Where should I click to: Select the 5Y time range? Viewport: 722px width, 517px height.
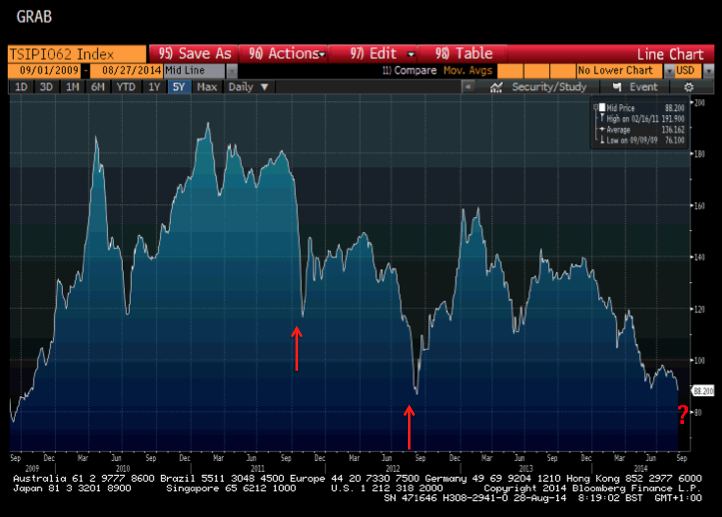(179, 87)
